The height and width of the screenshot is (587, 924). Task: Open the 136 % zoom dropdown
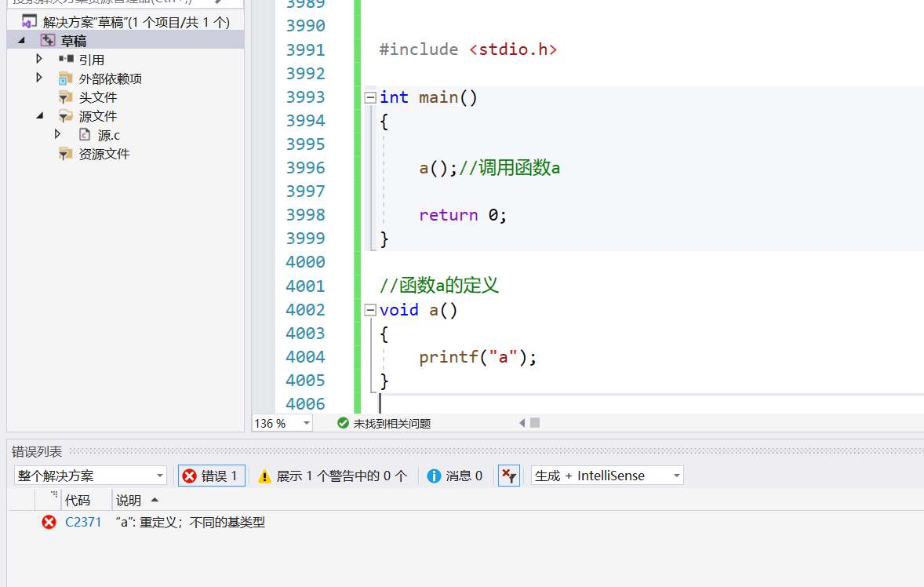(307, 423)
